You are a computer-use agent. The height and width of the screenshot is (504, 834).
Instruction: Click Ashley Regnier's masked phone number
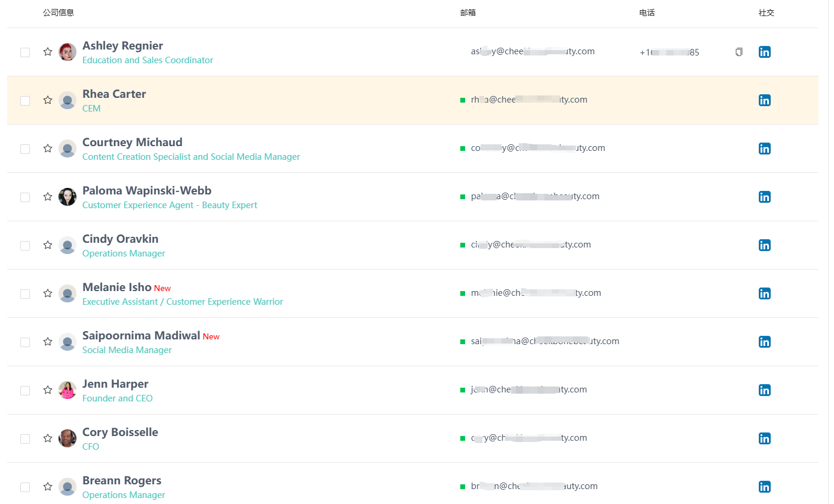click(x=669, y=52)
